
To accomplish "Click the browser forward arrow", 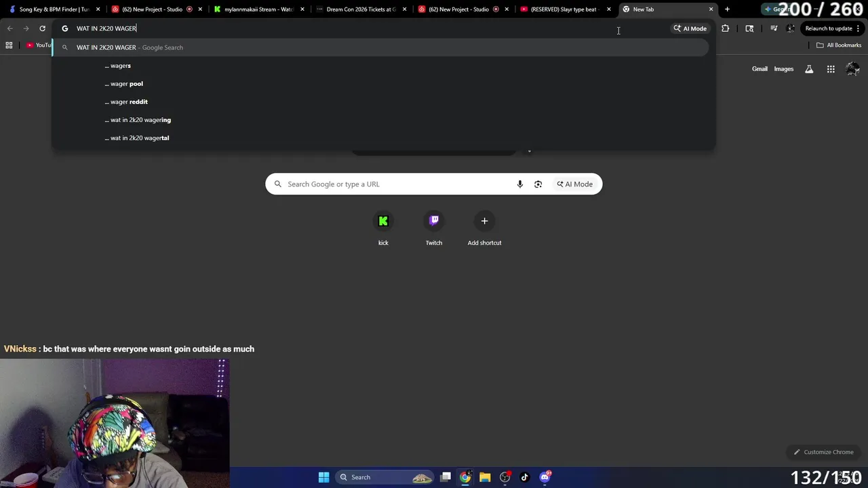I will [x=26, y=28].
